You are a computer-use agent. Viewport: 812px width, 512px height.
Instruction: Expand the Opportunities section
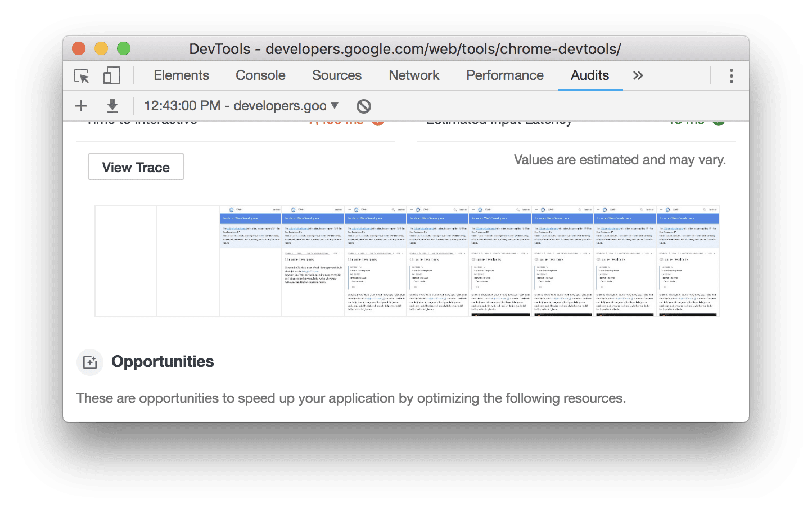click(163, 362)
